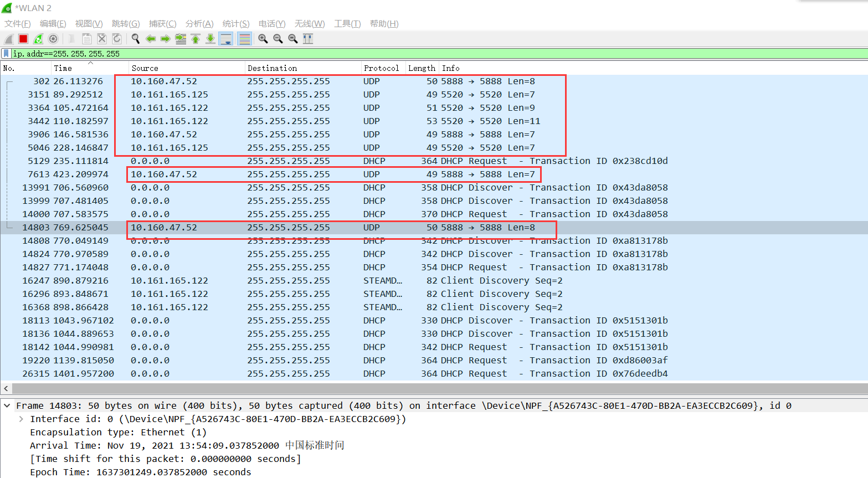Open the 文件(F) menu
Image resolution: width=868 pixels, height=478 pixels.
point(18,23)
